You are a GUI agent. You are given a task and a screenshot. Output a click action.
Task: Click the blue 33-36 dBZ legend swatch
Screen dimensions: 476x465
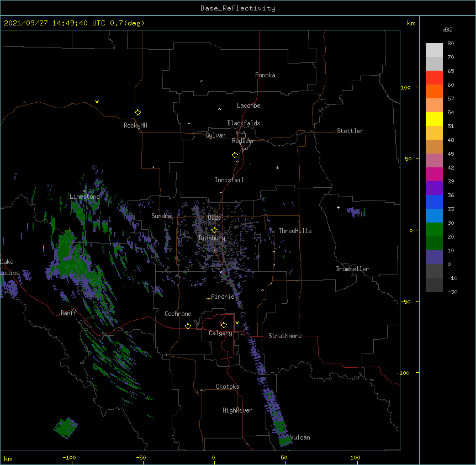[x=434, y=202]
